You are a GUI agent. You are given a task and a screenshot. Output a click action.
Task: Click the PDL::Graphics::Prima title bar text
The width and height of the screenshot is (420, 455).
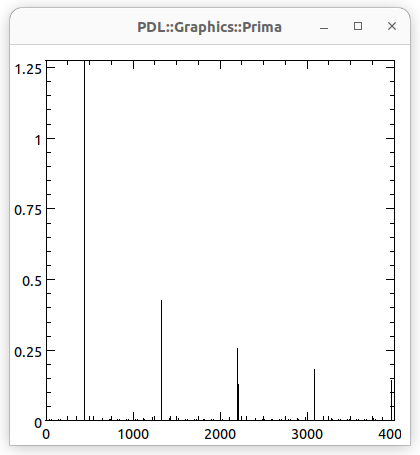click(x=210, y=27)
